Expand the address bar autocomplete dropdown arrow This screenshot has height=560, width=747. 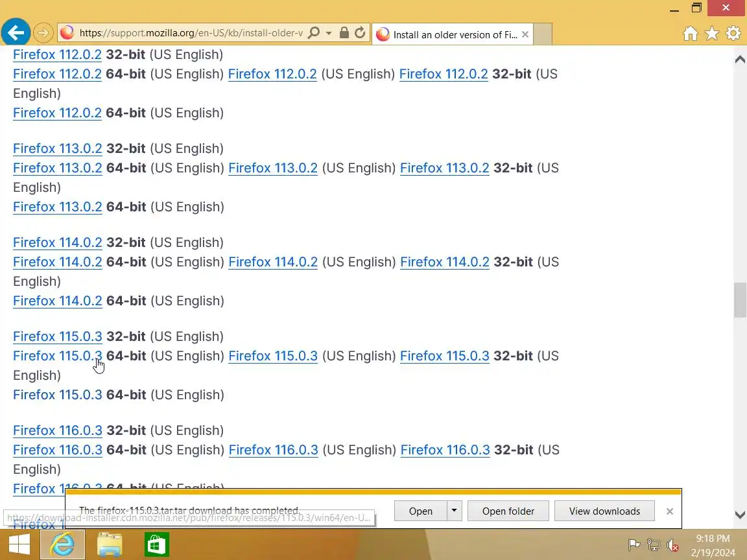pos(329,33)
